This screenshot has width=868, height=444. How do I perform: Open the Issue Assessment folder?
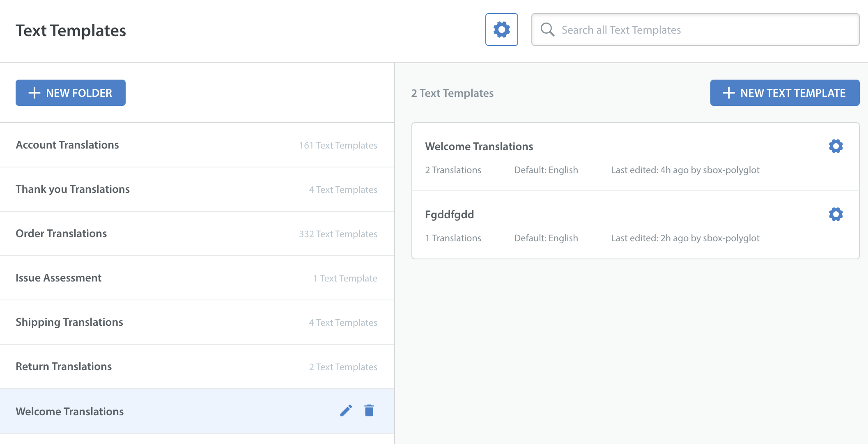pos(197,278)
